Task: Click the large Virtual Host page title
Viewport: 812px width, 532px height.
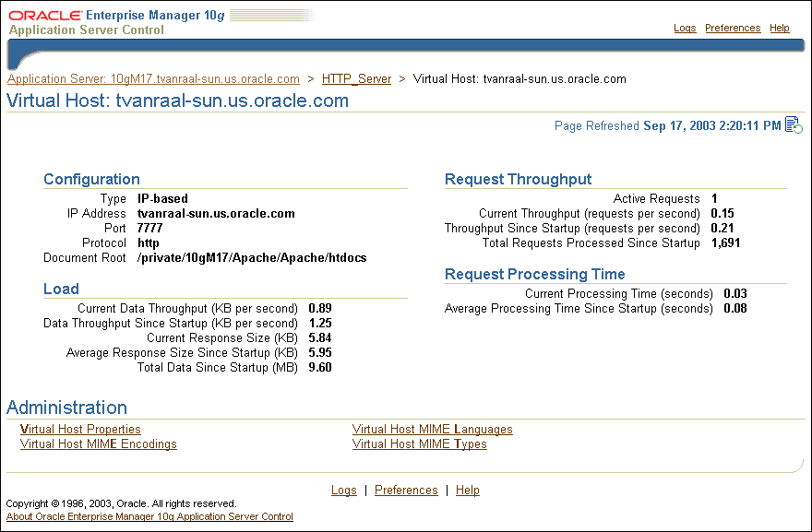Action: point(177,100)
